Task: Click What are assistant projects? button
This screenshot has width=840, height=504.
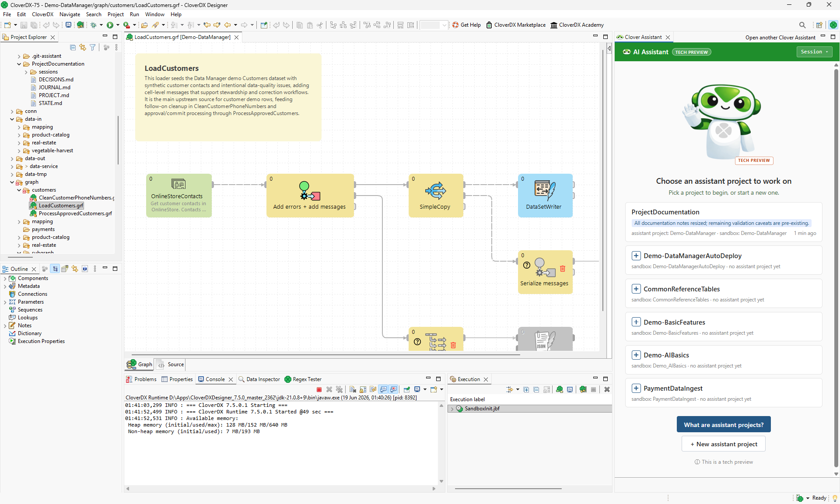Action: click(724, 424)
